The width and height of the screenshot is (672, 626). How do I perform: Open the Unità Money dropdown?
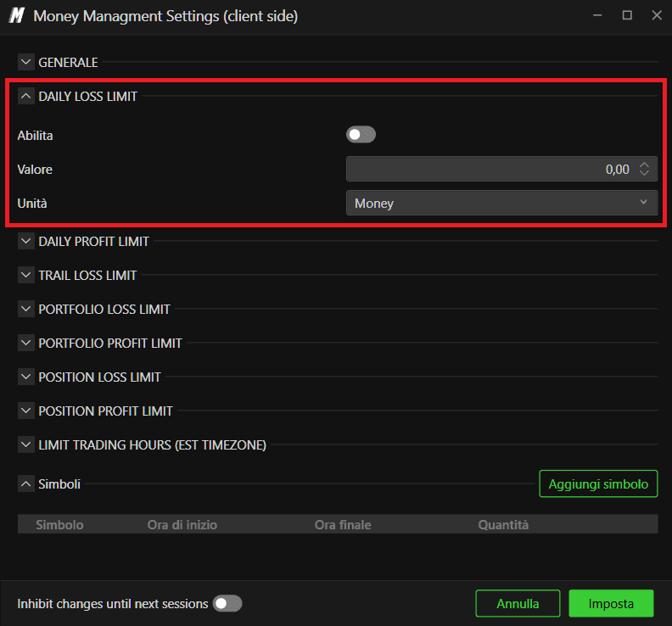tap(501, 203)
